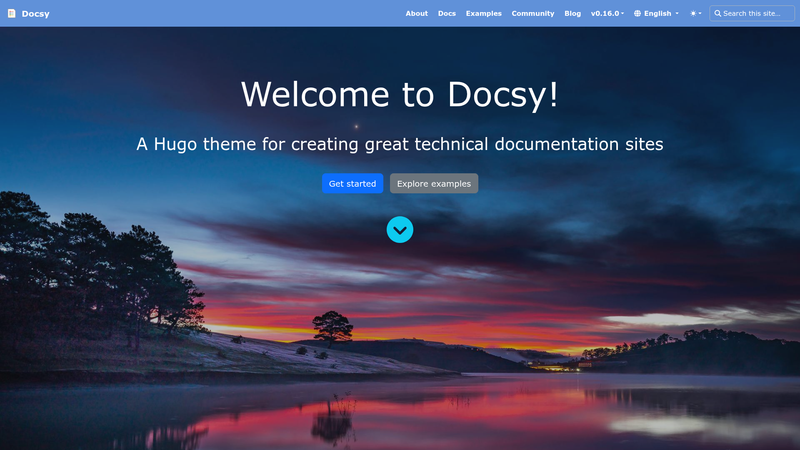
Task: Click the cyan down-chevron circle button
Action: click(399, 230)
